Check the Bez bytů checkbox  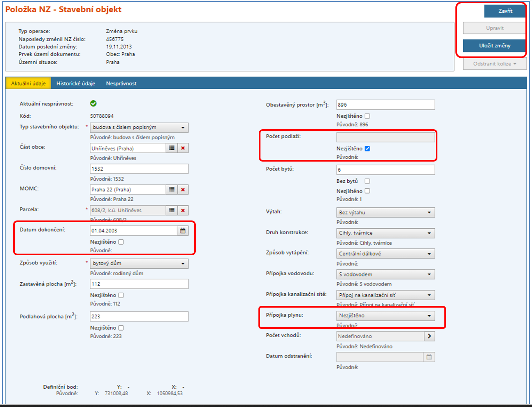[x=367, y=181]
